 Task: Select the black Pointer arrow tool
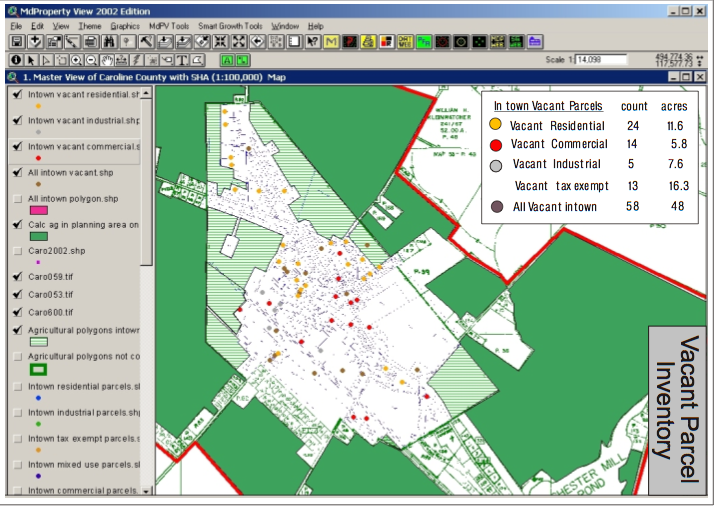point(31,60)
